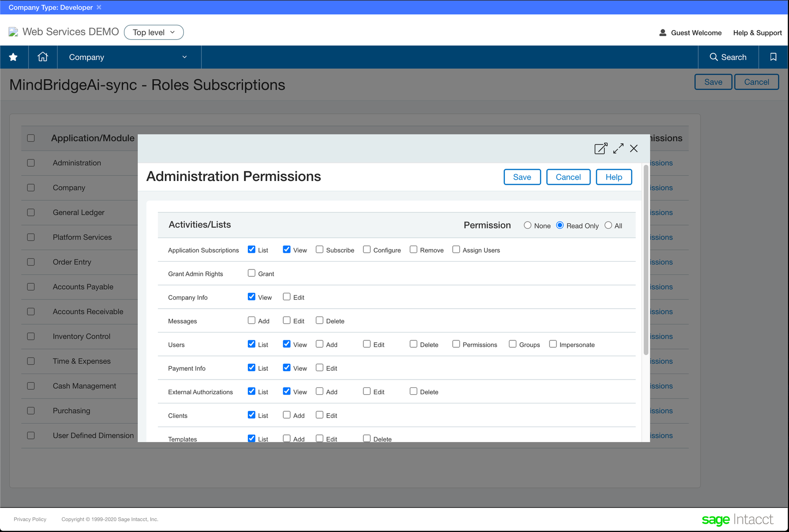
Task: Enable Impersonate for Users
Action: pos(553,344)
